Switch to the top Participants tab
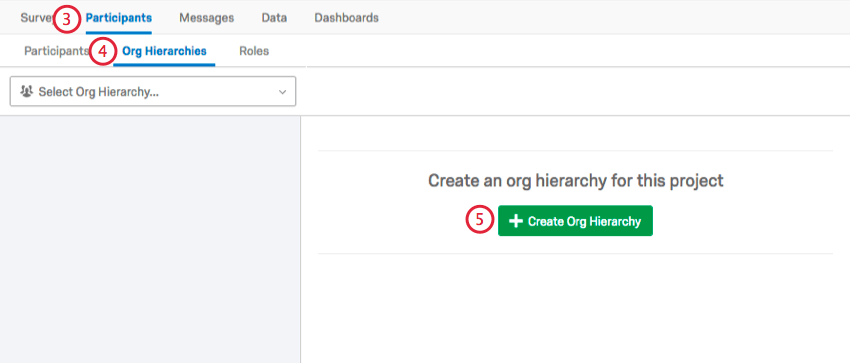This screenshot has height=363, width=850. [x=119, y=18]
